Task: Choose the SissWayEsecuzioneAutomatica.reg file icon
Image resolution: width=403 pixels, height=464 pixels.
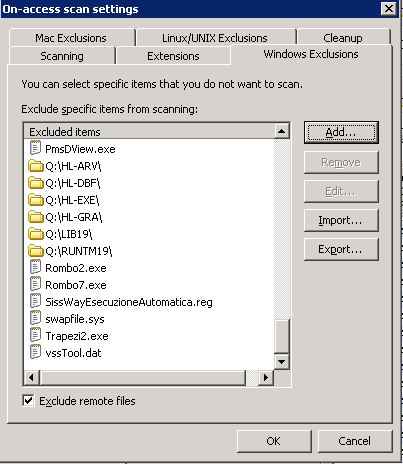Action: [x=35, y=301]
